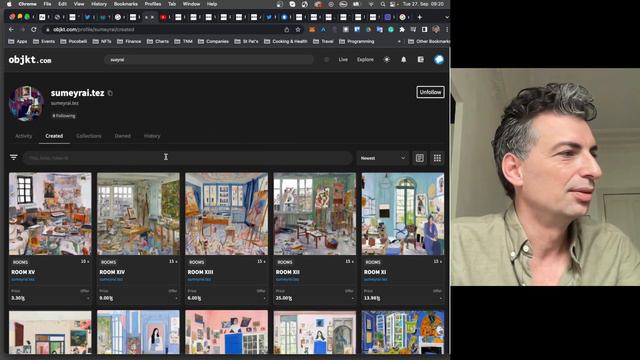Open the ROOM XIII artwork thumbnail

[x=227, y=214]
